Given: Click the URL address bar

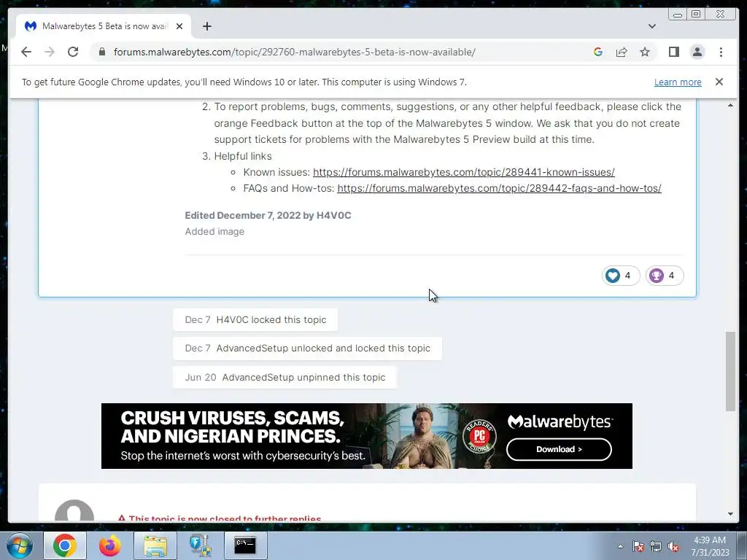Looking at the screenshot, I should tap(294, 52).
